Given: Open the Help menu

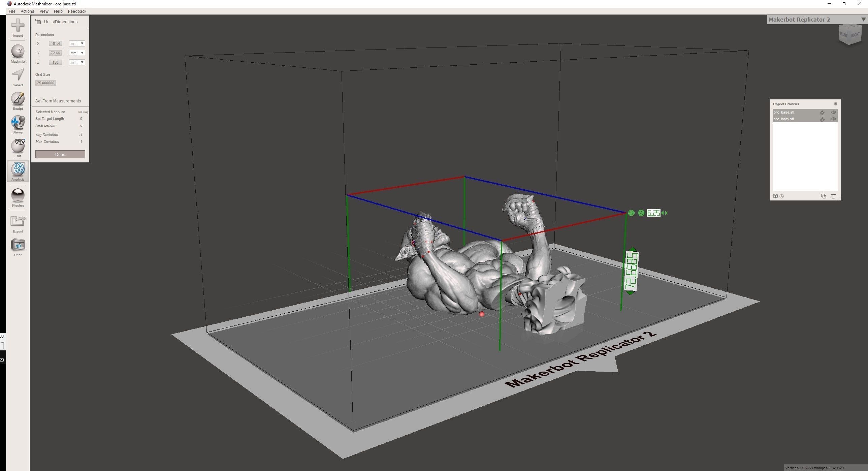Looking at the screenshot, I should [x=58, y=11].
